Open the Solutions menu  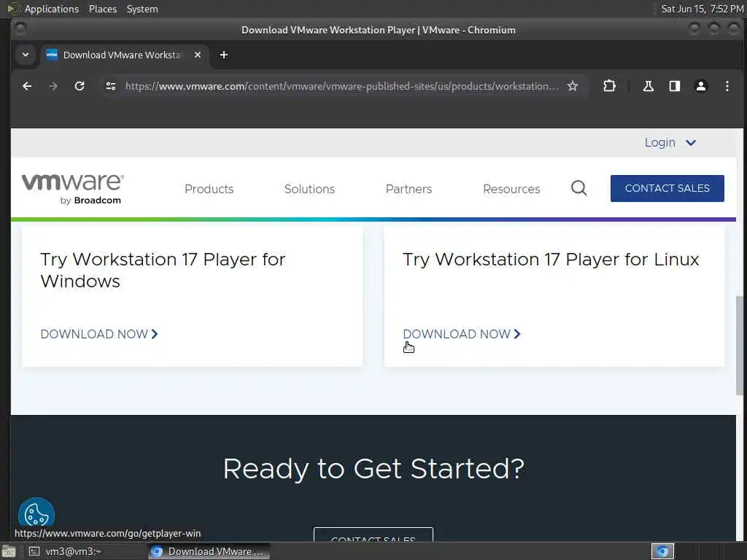(309, 189)
